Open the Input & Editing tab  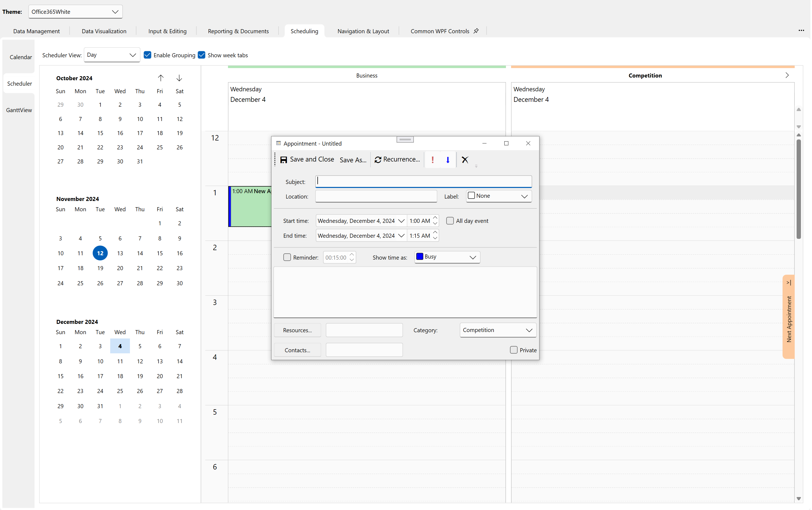pos(167,31)
